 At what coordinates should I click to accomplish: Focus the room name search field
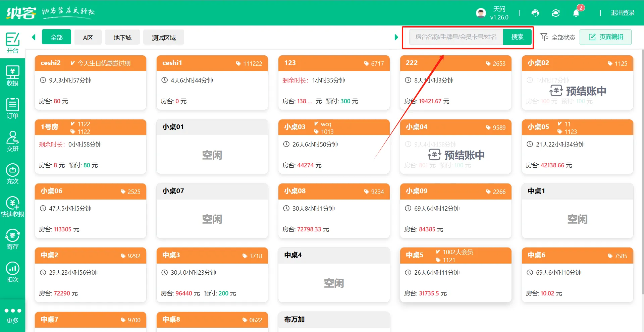(x=456, y=37)
